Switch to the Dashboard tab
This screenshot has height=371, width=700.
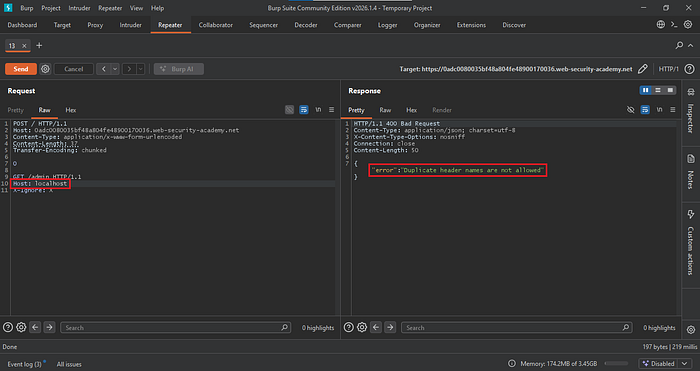click(22, 25)
